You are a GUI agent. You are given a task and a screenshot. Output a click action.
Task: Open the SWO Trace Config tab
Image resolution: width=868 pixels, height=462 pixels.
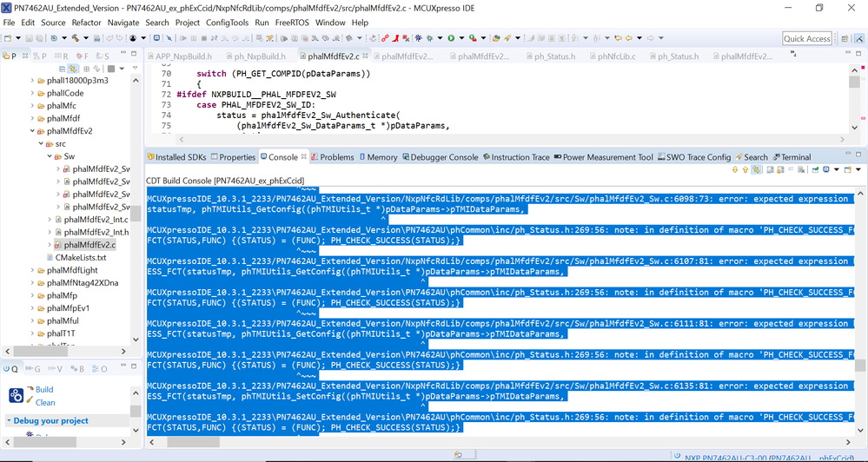click(694, 157)
